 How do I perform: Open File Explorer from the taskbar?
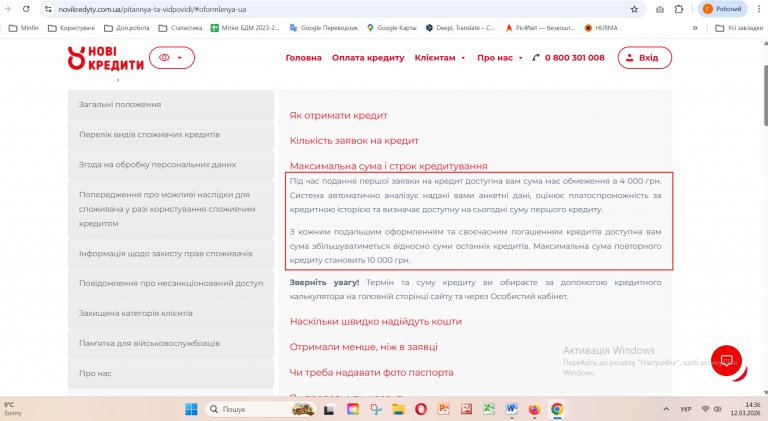(398, 409)
